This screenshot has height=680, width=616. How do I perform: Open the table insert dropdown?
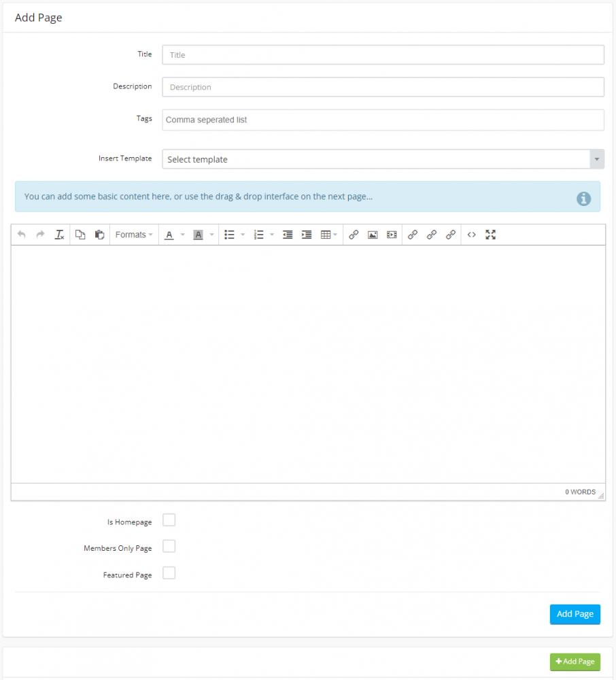[328, 235]
